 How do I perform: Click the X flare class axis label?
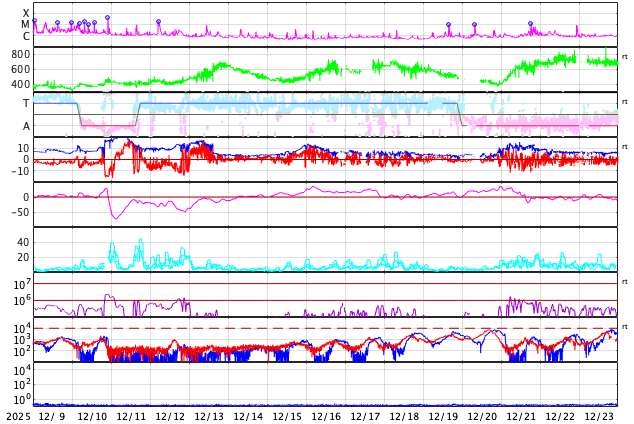26,14
